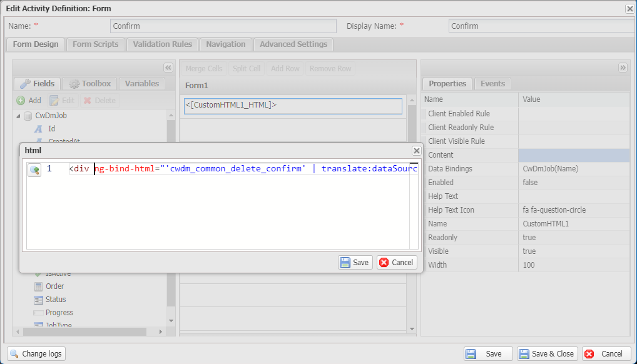
Task: Click the Save & Close button
Action: pos(546,354)
